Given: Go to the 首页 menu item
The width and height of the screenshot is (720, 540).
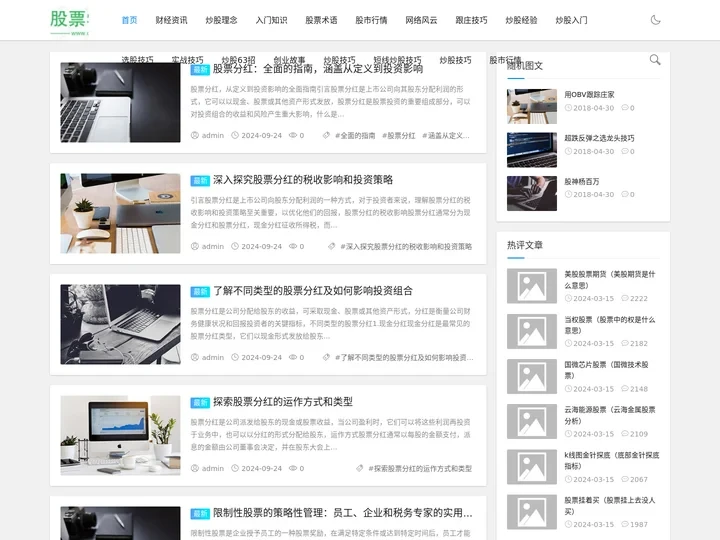Looking at the screenshot, I should tap(129, 20).
